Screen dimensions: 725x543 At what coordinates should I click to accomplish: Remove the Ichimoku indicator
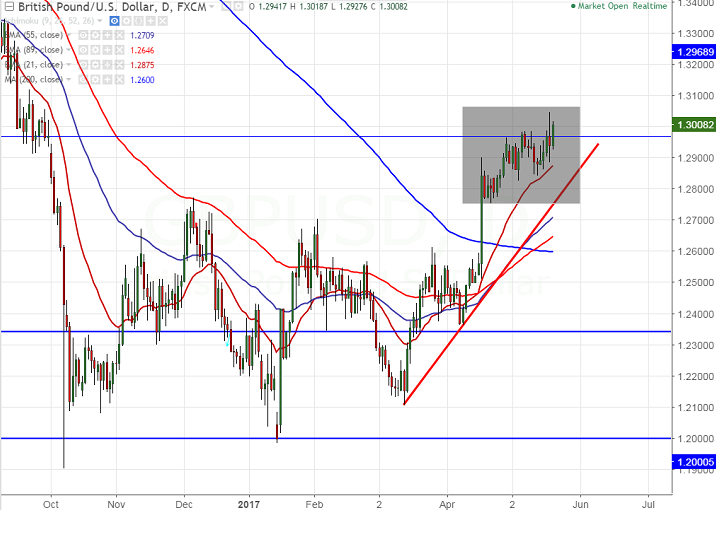click(162, 21)
